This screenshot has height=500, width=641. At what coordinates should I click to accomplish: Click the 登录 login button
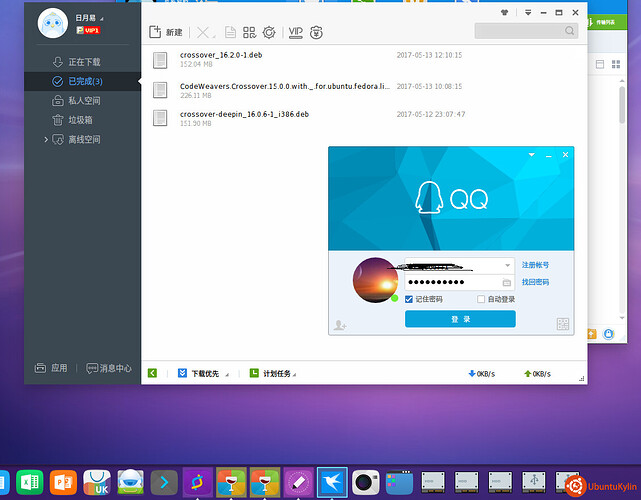click(x=460, y=319)
